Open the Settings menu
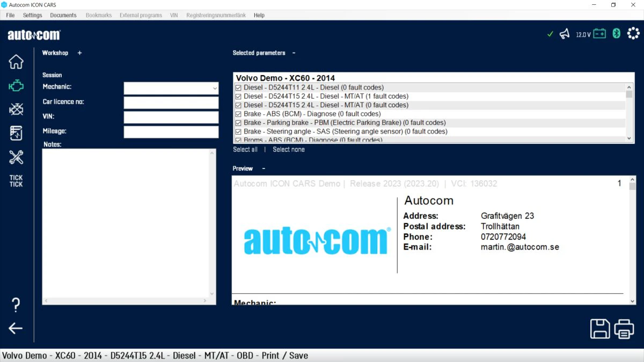The height and width of the screenshot is (362, 644). click(x=32, y=15)
